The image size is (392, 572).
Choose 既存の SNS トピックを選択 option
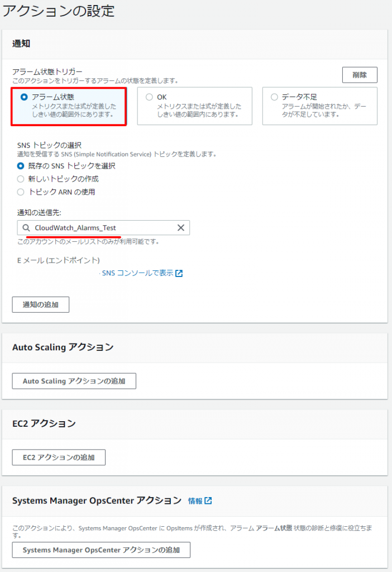tap(21, 166)
